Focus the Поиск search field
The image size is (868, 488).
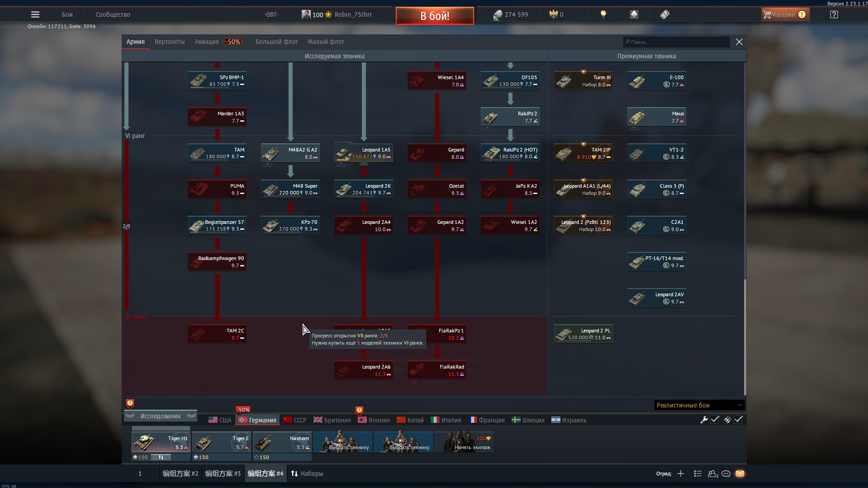[x=677, y=42]
